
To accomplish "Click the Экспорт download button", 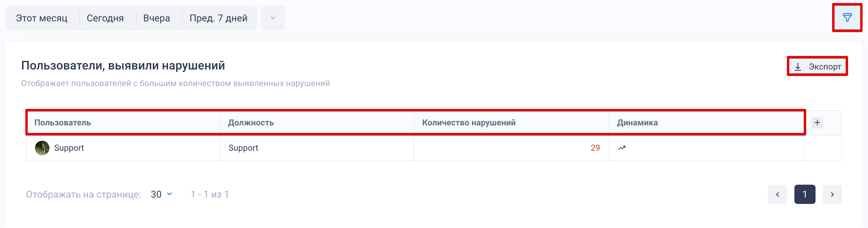I will coord(817,66).
